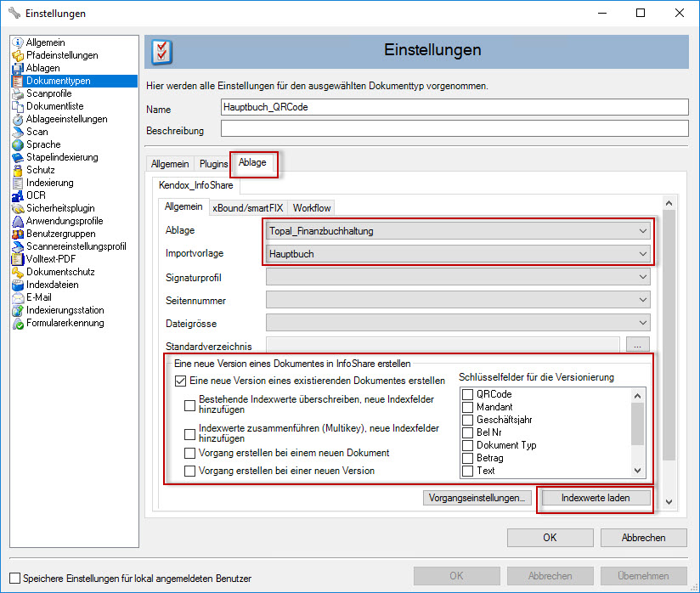This screenshot has width=700, height=593.
Task: Click the Schutz lock icon
Action: (18, 170)
